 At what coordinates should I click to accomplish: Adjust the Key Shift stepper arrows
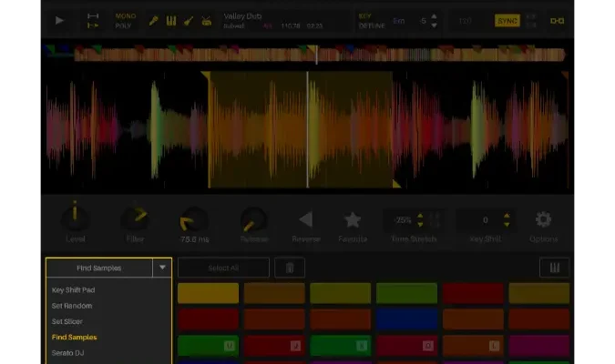pos(507,219)
